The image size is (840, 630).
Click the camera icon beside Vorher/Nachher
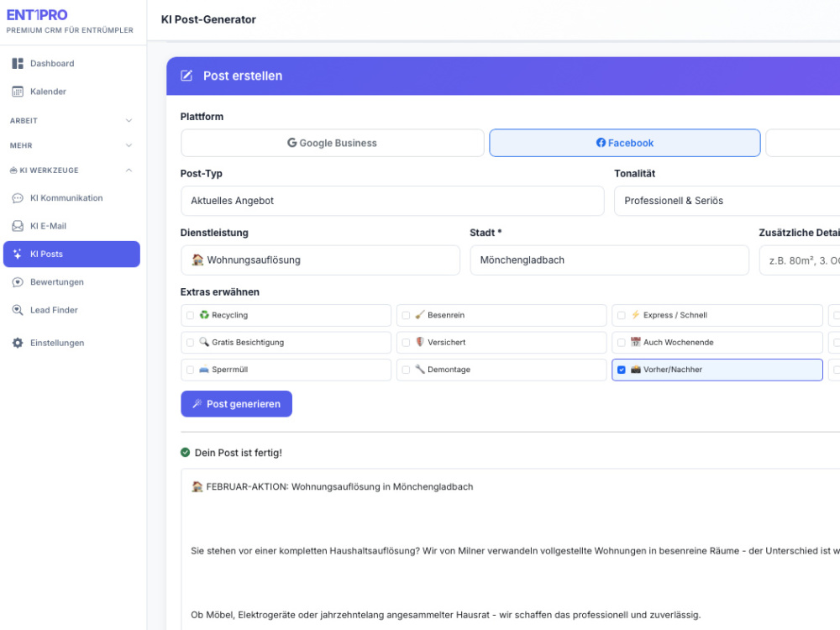coord(635,369)
